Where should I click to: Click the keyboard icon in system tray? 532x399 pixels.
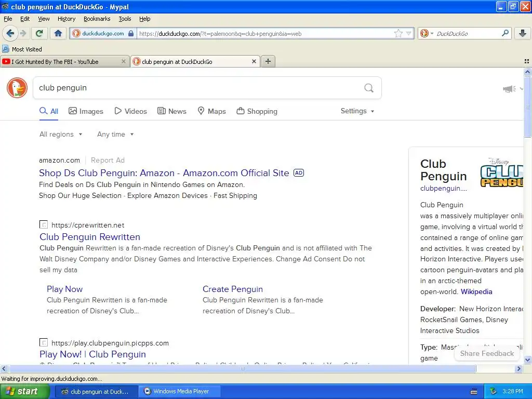tap(474, 392)
